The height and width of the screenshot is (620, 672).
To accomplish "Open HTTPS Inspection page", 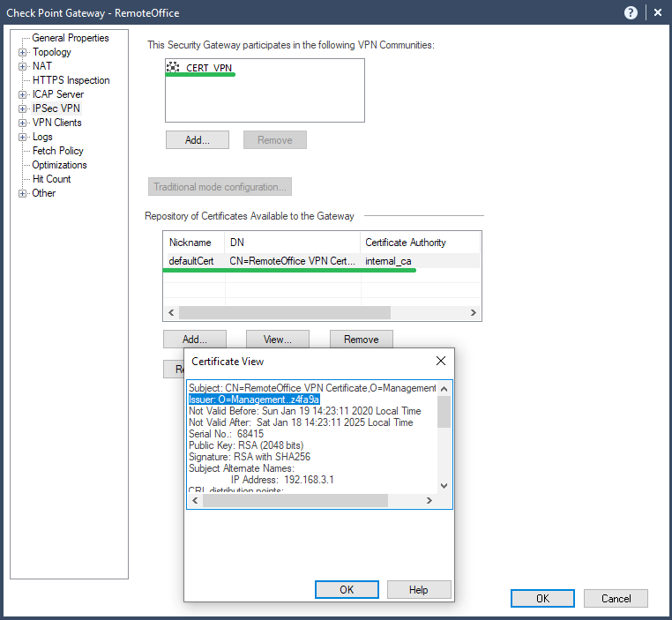I will tap(71, 80).
